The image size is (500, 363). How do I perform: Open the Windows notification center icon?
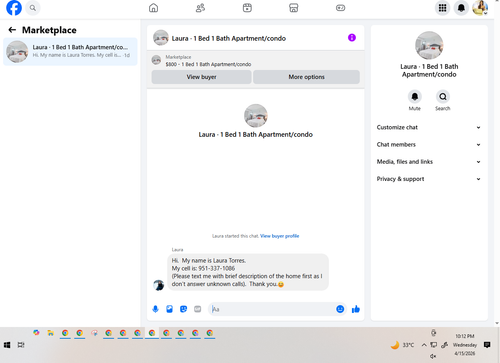pos(487,345)
